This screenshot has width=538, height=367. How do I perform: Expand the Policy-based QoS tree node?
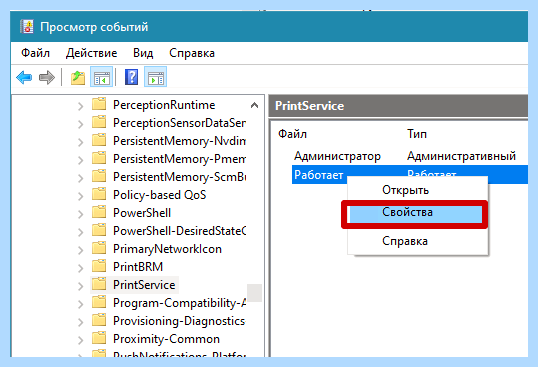click(x=81, y=196)
